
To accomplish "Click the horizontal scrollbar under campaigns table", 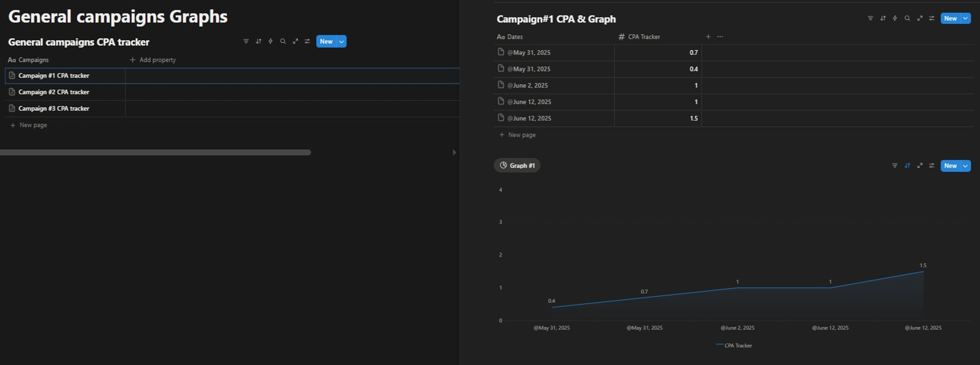I will tap(155, 152).
